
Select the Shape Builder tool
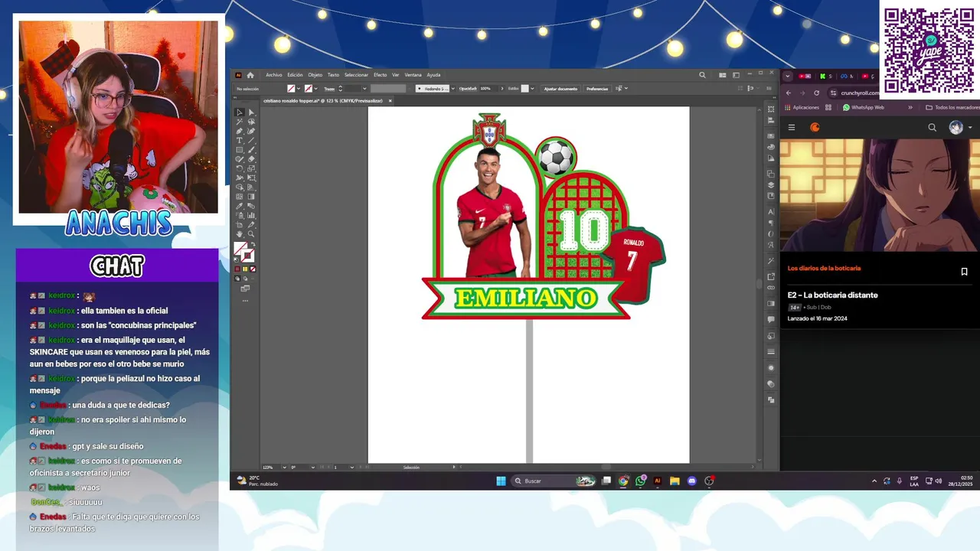[240, 187]
